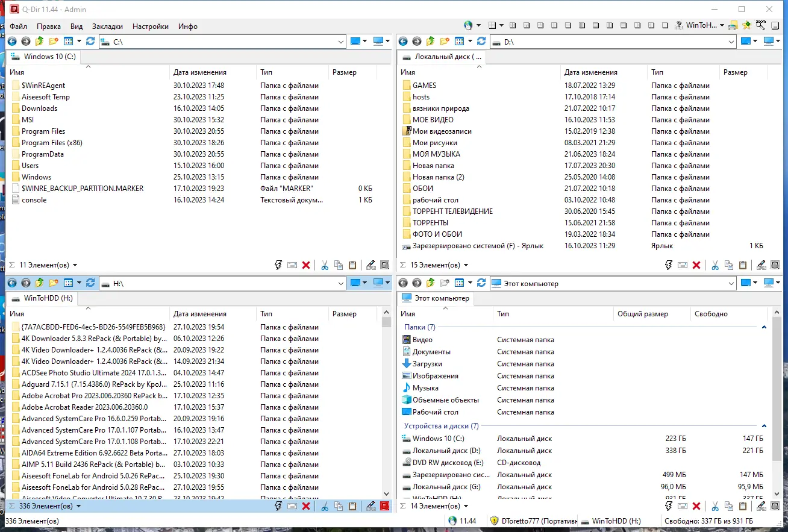Click the select-all icon under D:\ pane
The width and height of the screenshot is (788, 532).
coord(775,265)
